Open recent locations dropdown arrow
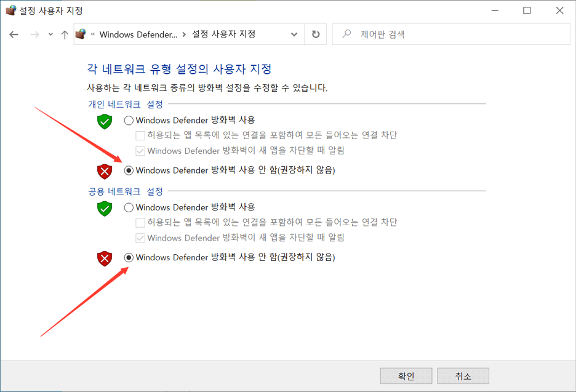Viewport: 576px width, 392px height. (50, 34)
